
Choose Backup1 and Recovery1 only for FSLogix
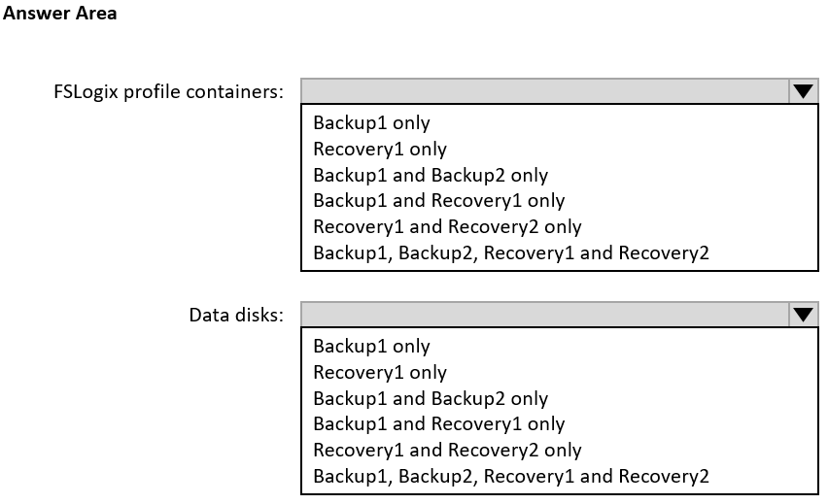438,201
